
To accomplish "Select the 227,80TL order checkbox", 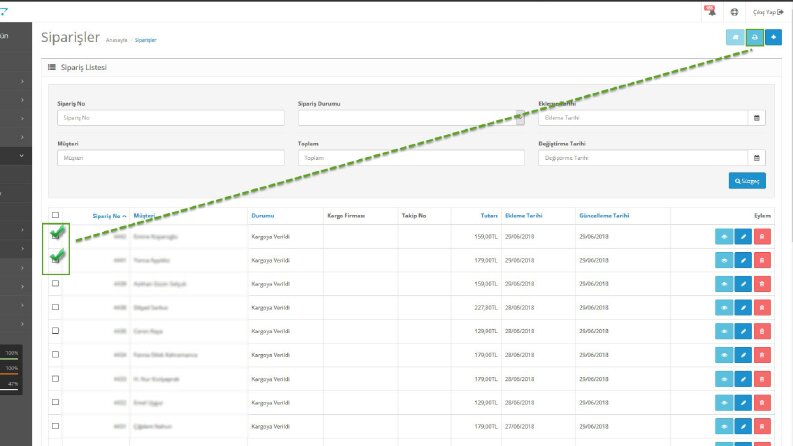I will tap(56, 307).
